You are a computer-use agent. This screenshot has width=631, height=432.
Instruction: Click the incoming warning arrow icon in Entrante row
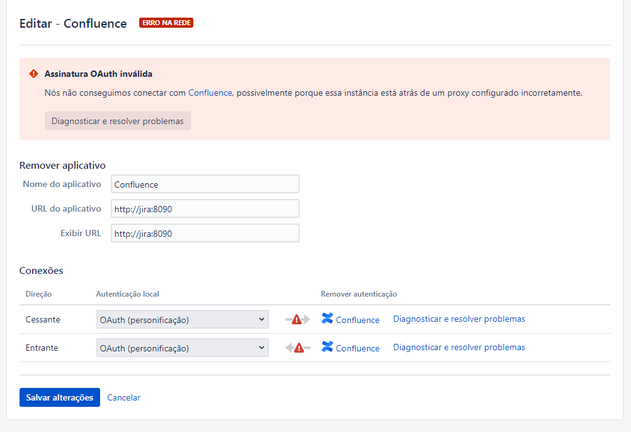(x=298, y=347)
